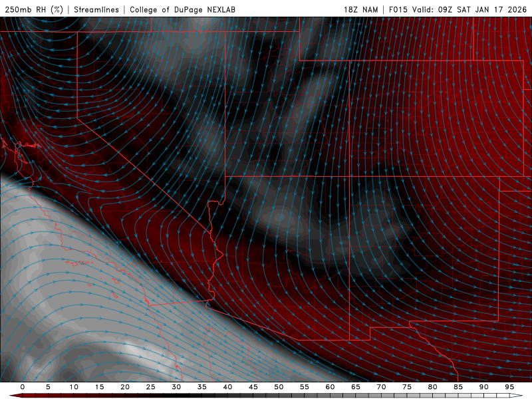The image size is (532, 399).
Task: Click "College of DuPage NEXLAB" header text
Action: [x=182, y=9]
